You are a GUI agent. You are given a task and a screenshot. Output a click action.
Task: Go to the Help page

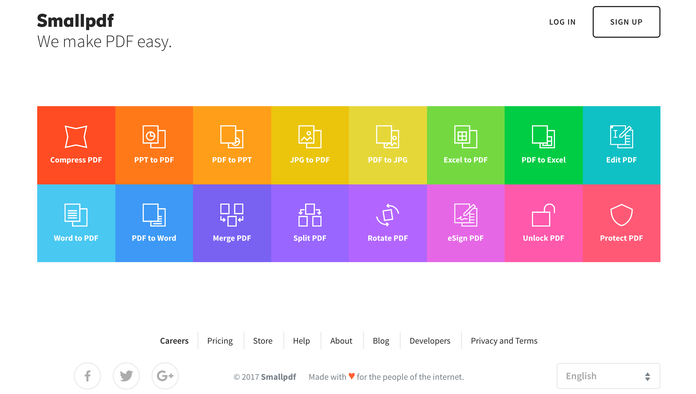pos(301,341)
